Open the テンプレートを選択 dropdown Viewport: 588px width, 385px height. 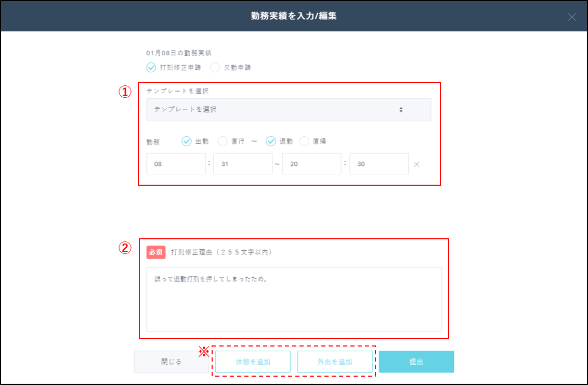[289, 109]
